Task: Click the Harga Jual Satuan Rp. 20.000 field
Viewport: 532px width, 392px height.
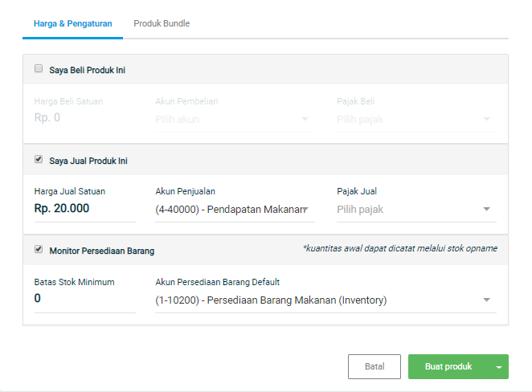Action: coord(85,209)
